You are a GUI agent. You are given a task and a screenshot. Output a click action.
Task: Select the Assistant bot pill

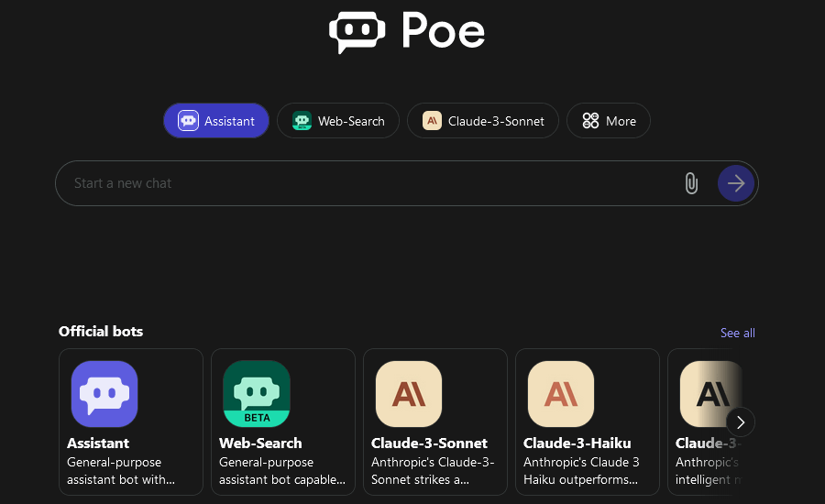[216, 121]
